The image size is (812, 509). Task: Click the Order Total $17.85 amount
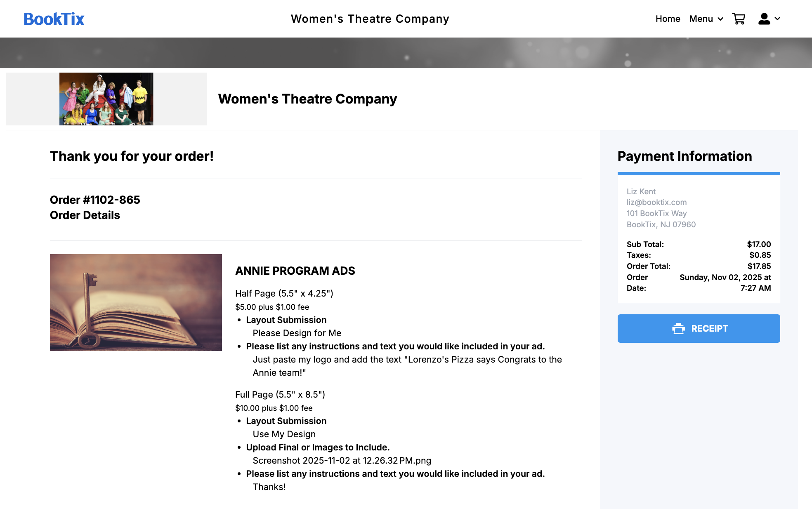click(759, 266)
